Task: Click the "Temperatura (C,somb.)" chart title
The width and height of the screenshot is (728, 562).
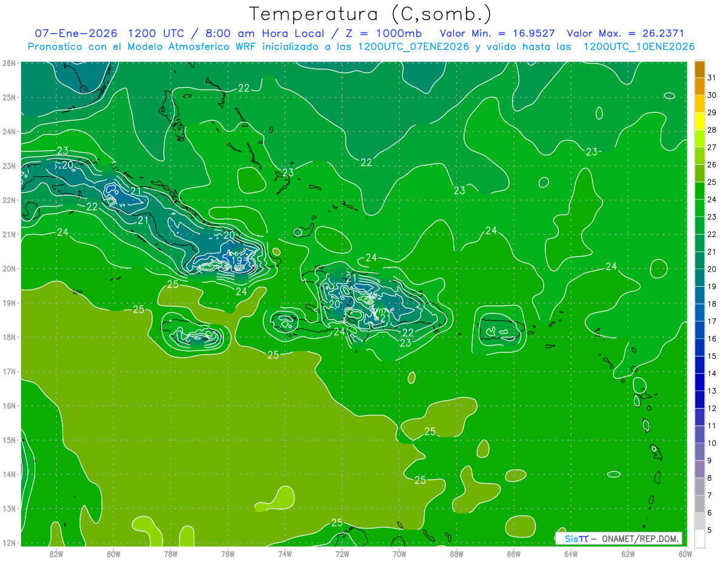Action: (x=370, y=14)
